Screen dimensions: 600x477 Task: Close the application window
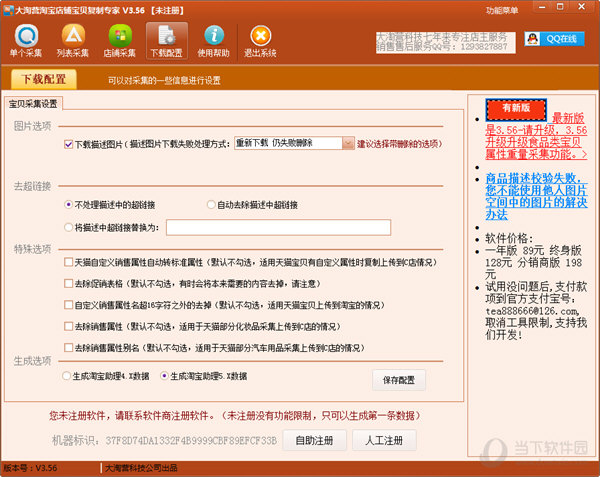click(x=582, y=7)
